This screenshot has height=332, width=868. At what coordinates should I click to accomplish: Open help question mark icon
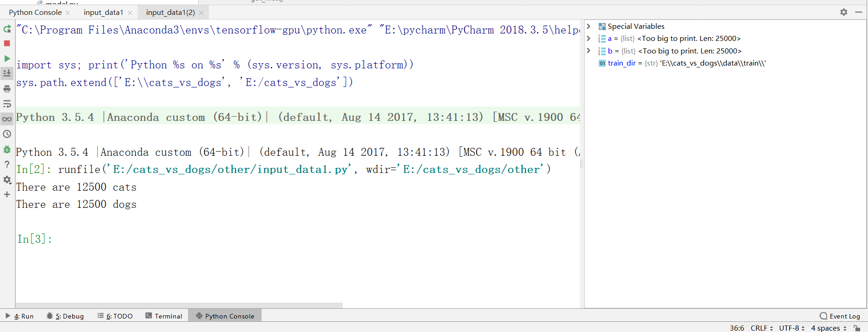coord(7,164)
